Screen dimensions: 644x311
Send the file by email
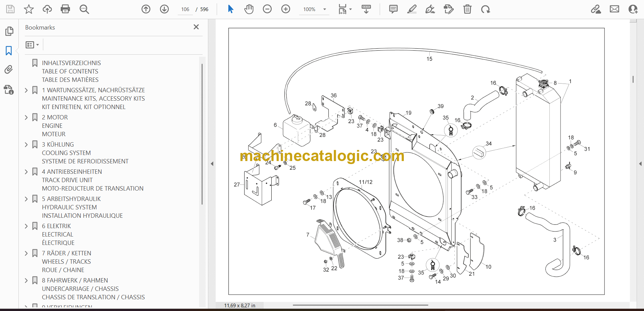point(614,9)
